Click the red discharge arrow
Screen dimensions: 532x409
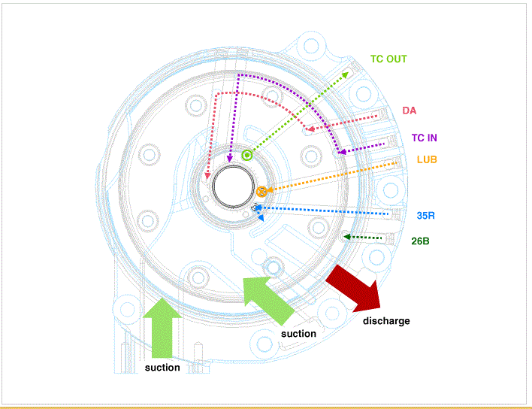coord(355,289)
